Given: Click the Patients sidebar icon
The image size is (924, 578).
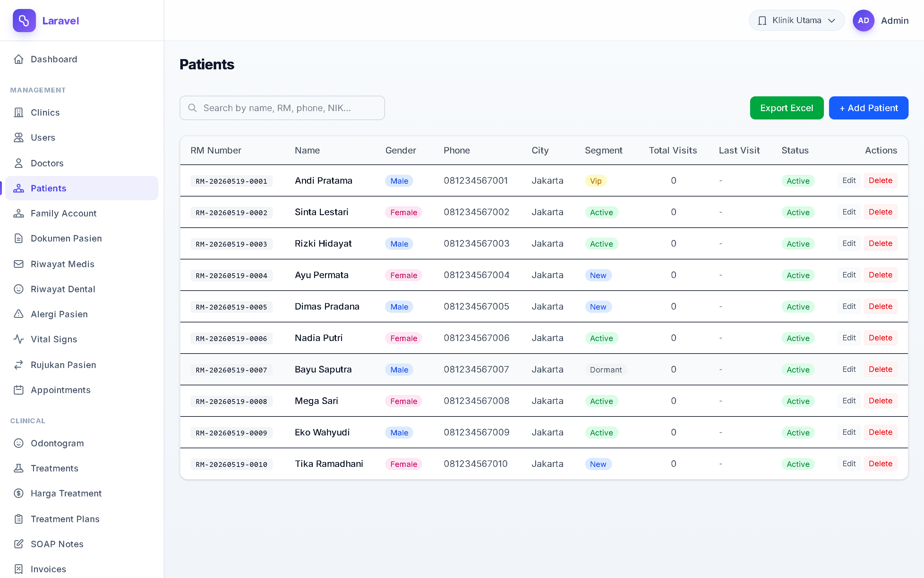Looking at the screenshot, I should [19, 188].
